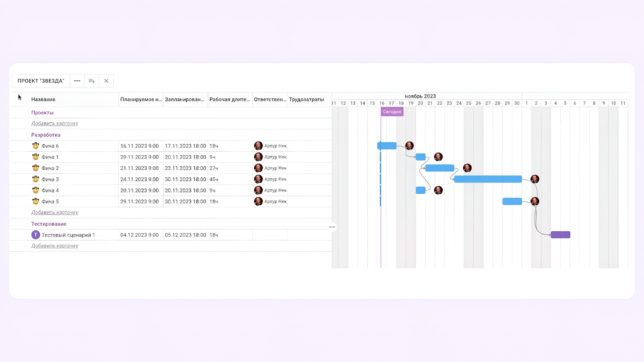
Task: Click the purple T icon of Тестовый сценарий 1
Action: pyautogui.click(x=36, y=235)
